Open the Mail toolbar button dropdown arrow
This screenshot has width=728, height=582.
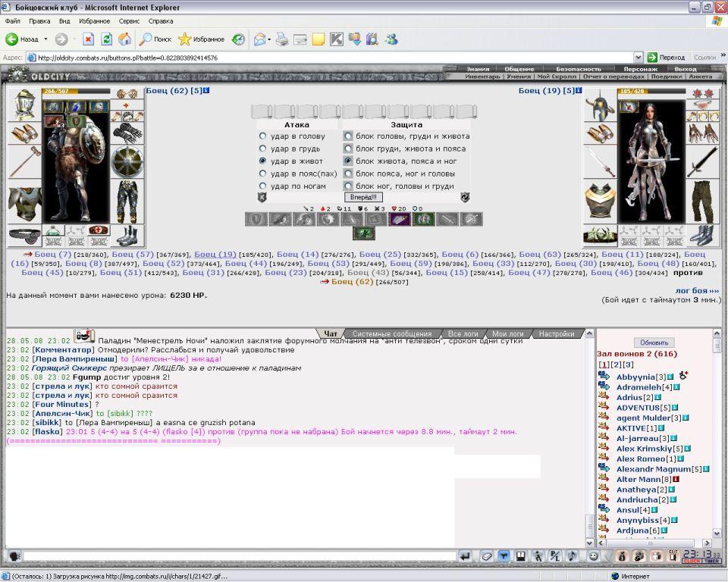(x=269, y=39)
